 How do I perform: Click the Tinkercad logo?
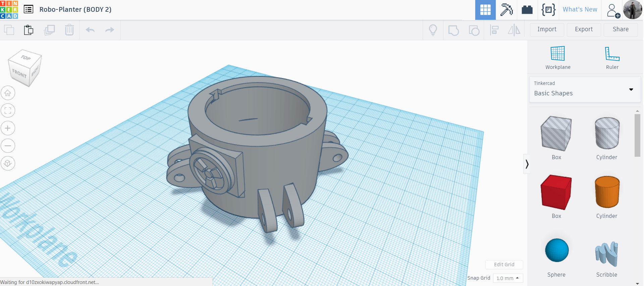click(x=9, y=9)
